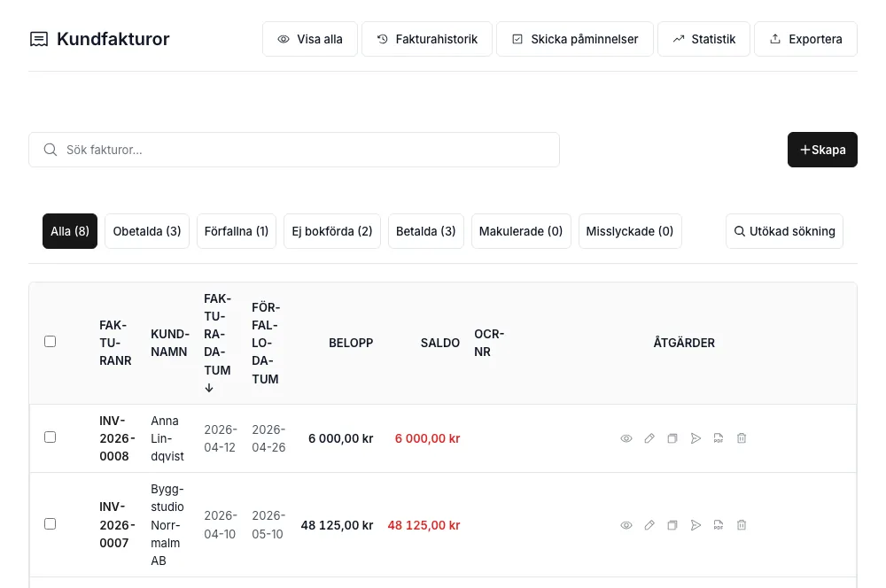Edit invoice INV-2026-0007 with pencil icon
886x588 pixels.
coord(649,525)
